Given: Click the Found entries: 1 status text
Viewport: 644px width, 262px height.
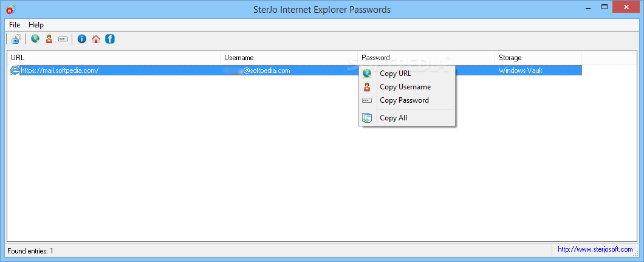Looking at the screenshot, I should (30, 250).
